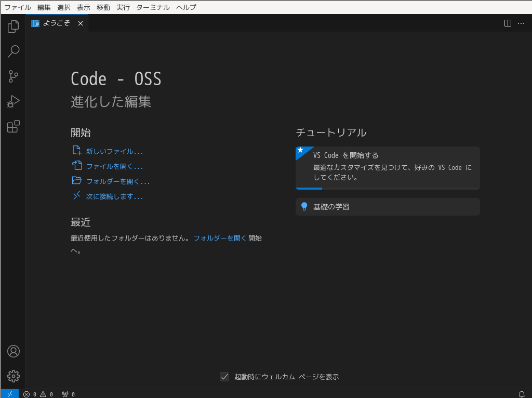Open the 実行 menu
Image resolution: width=532 pixels, height=398 pixels.
123,7
